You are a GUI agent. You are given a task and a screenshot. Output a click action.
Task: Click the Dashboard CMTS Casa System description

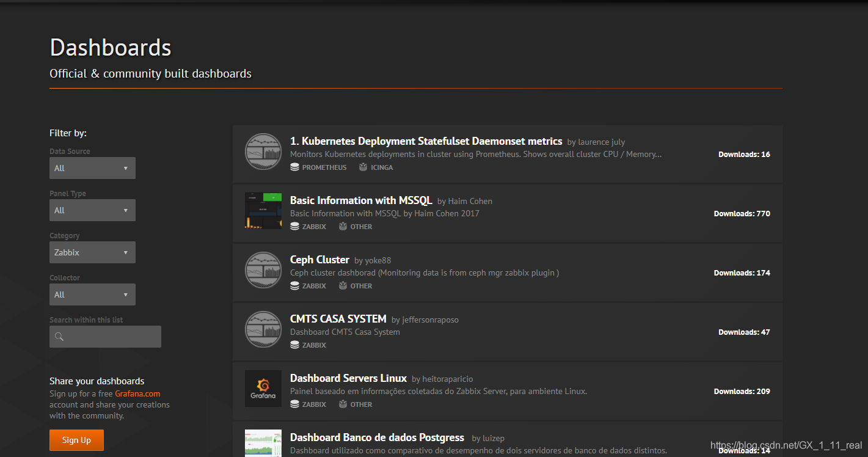[x=345, y=332]
